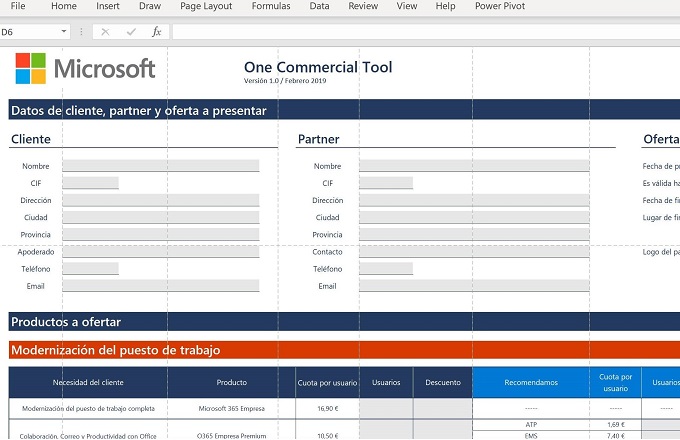The width and height of the screenshot is (680, 440).
Task: Click 'Modernización del puesto de trabajo completa' cell
Action: pyautogui.click(x=88, y=408)
